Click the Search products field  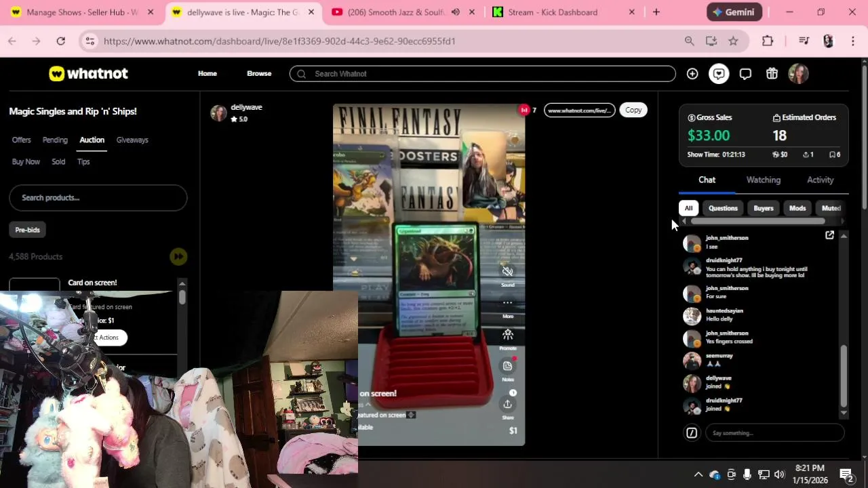[98, 197]
